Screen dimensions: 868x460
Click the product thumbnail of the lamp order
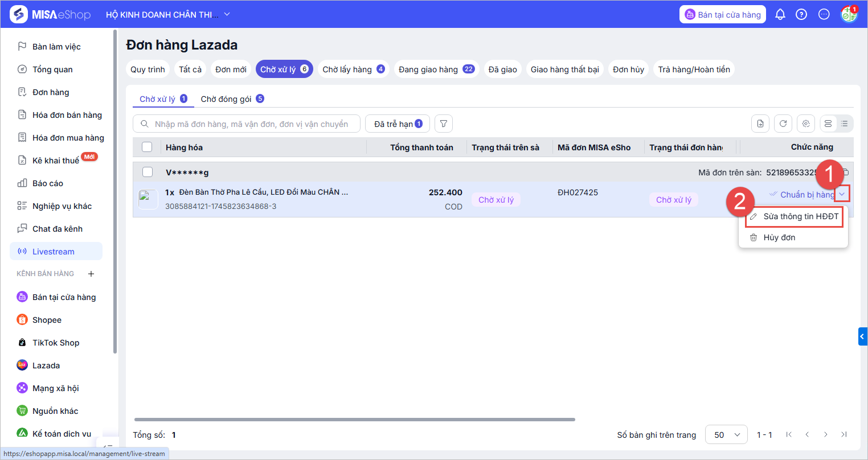[149, 199]
